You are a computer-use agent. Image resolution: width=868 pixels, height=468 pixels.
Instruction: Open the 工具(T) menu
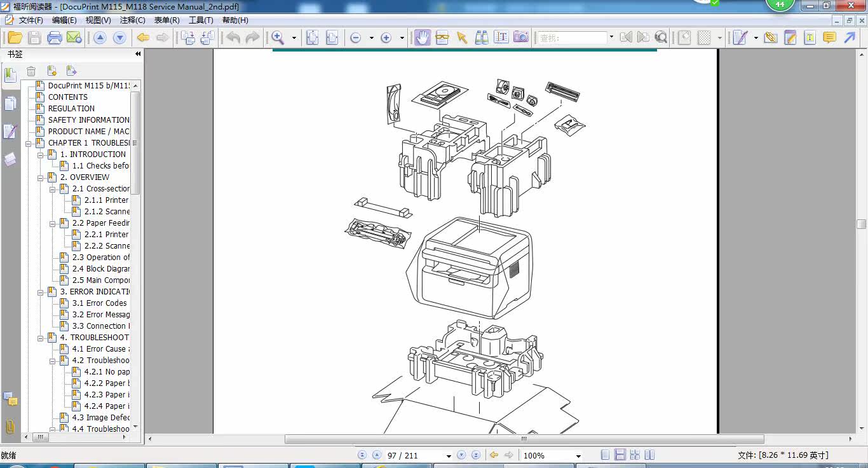tap(201, 20)
